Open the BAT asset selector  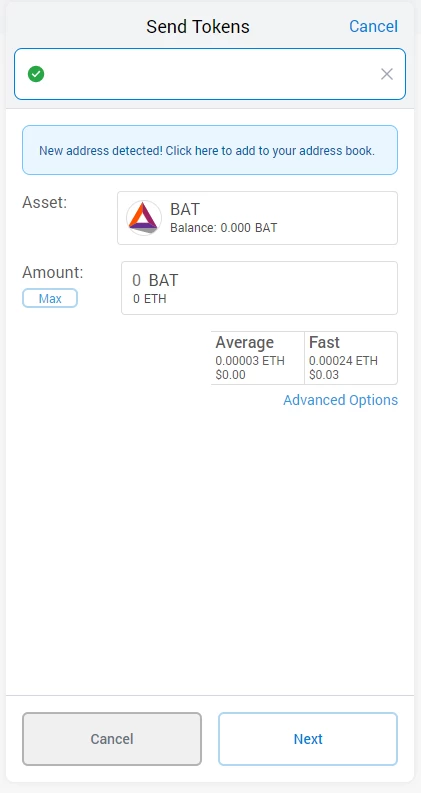pos(257,218)
